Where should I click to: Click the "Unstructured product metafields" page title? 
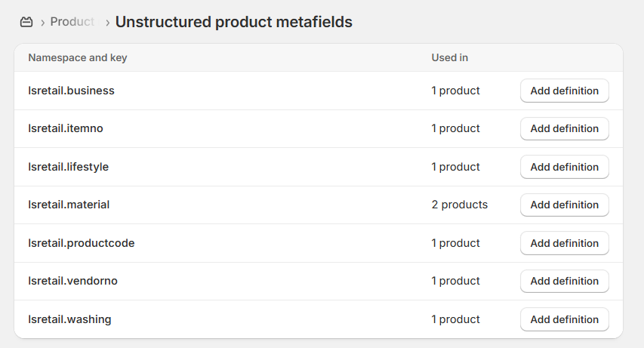pyautogui.click(x=233, y=22)
